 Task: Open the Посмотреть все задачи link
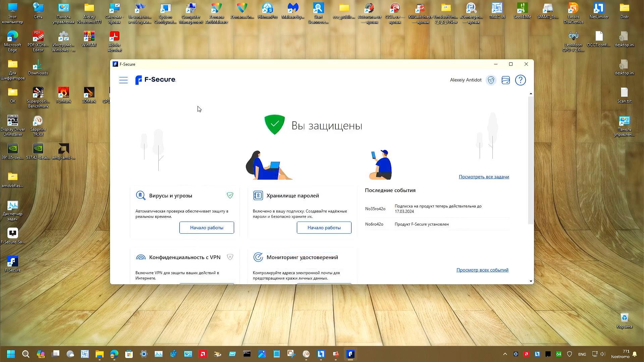point(484,177)
